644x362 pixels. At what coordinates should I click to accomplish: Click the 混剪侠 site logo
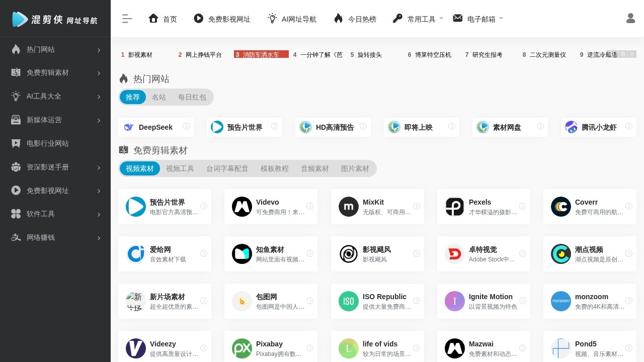click(x=55, y=19)
